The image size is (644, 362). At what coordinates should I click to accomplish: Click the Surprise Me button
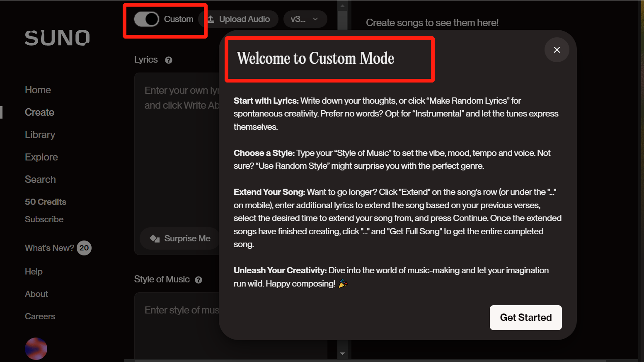point(180,238)
